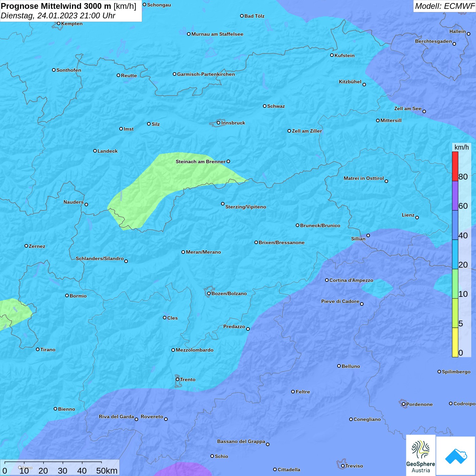This screenshot has width=476, height=476.
Task: Click the 'Prognose Mittelwind 3000 m' title
Action: pos(56,6)
